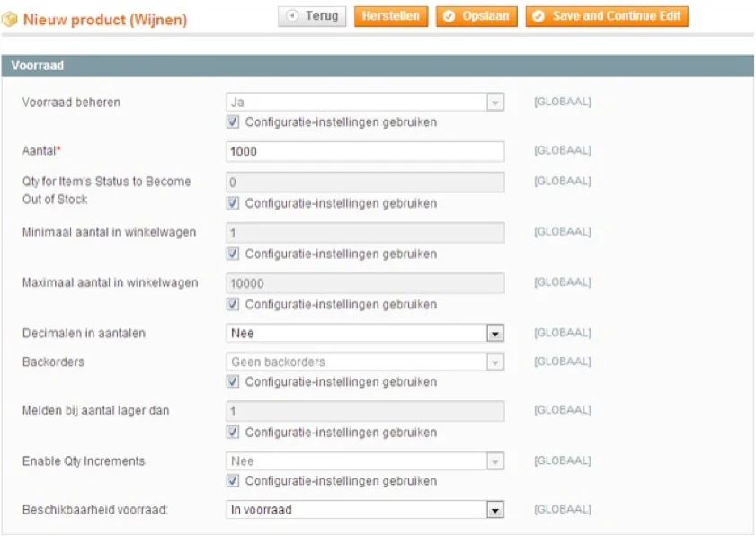Click the Melden bij aantal lager dan field
The width and height of the screenshot is (756, 536).
(x=365, y=411)
